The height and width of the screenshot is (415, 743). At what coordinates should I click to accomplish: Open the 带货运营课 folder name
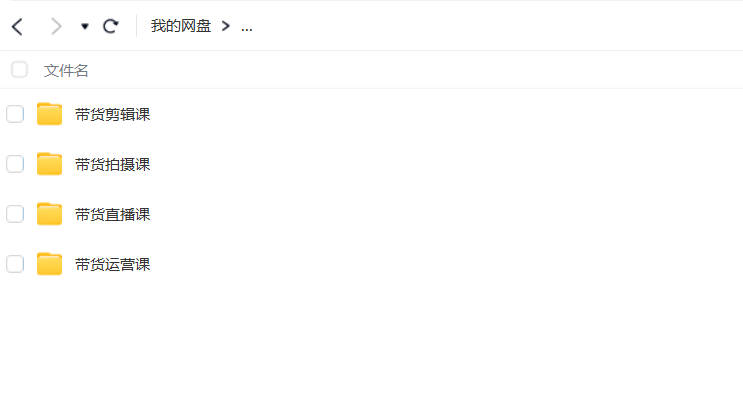tap(112, 264)
